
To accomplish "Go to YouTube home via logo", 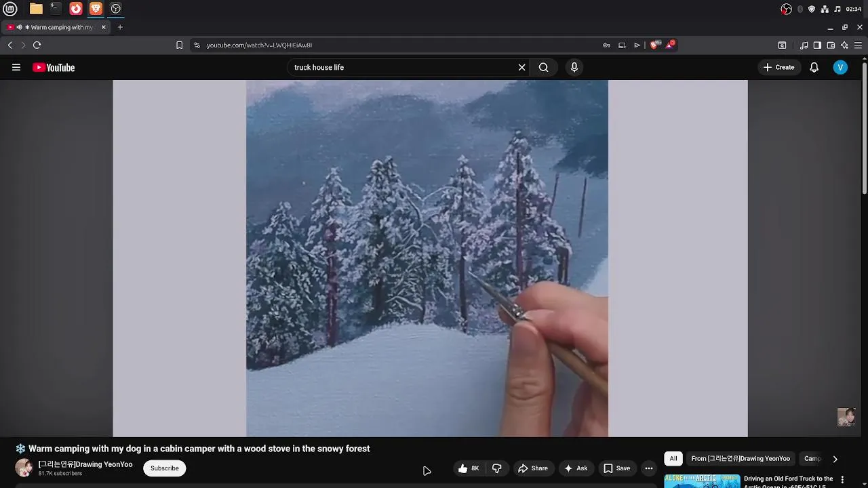I will 54,67.
